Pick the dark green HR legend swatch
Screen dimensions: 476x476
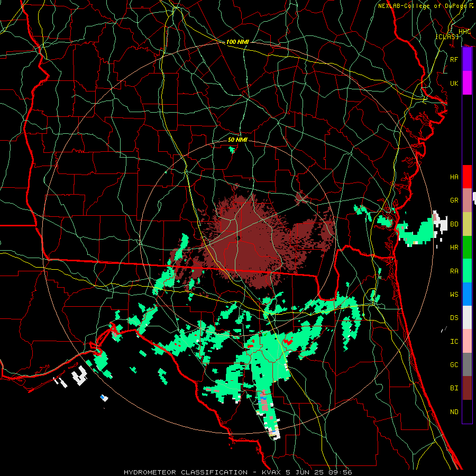[x=467, y=248]
